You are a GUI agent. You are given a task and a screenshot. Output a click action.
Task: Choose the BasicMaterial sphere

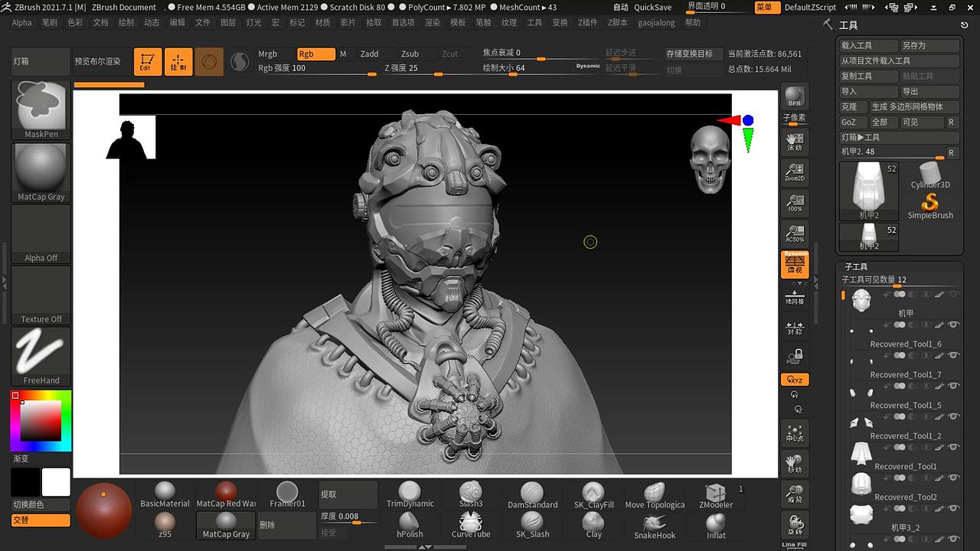165,494
